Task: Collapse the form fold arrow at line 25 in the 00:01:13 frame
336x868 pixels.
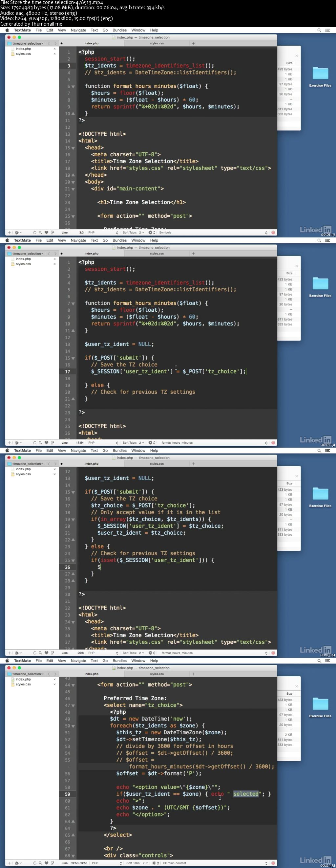Action: [x=73, y=216]
